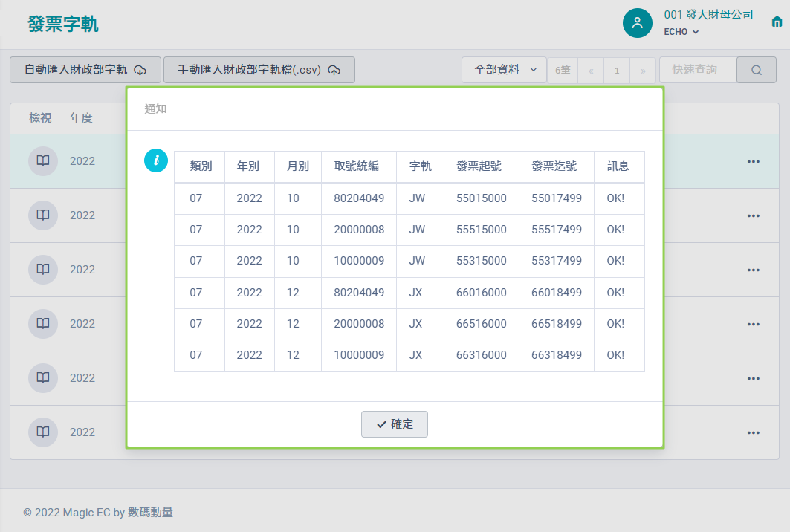This screenshot has height=532, width=790.
Task: Click the 確定 confirm button in dialog
Action: tap(394, 424)
